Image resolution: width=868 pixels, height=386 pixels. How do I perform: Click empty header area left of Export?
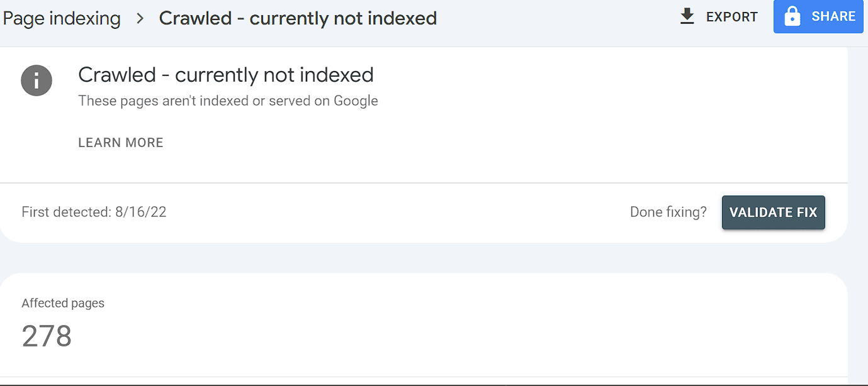[554, 18]
